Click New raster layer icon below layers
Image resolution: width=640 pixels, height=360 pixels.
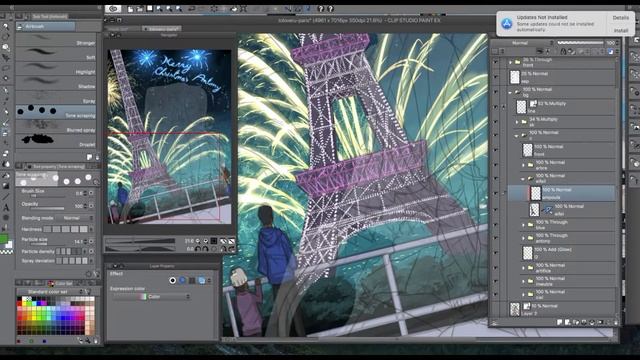(x=560, y=322)
